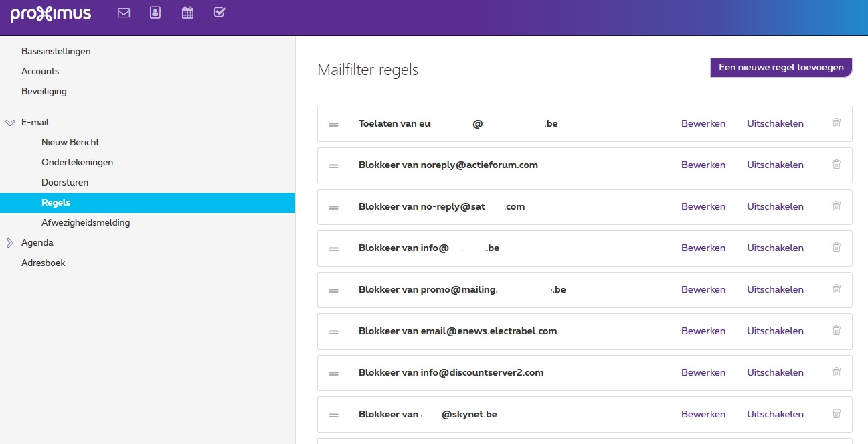Screen dimensions: 868x444
Task: Open the tasks checkmark icon in header
Action: pyautogui.click(x=220, y=13)
